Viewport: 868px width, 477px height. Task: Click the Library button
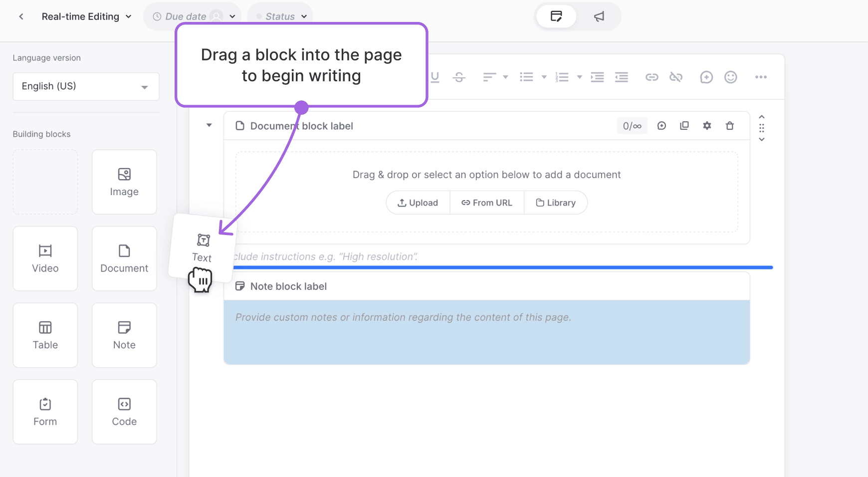pos(556,203)
